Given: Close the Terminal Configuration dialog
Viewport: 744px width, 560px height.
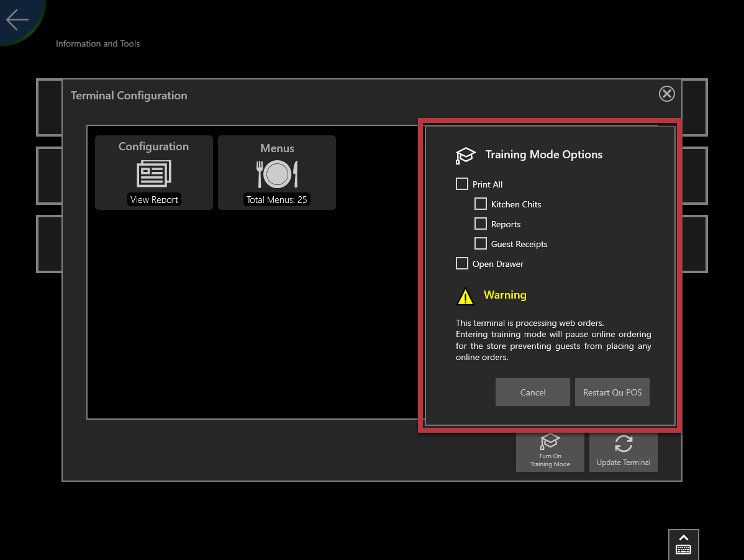Looking at the screenshot, I should click(666, 94).
